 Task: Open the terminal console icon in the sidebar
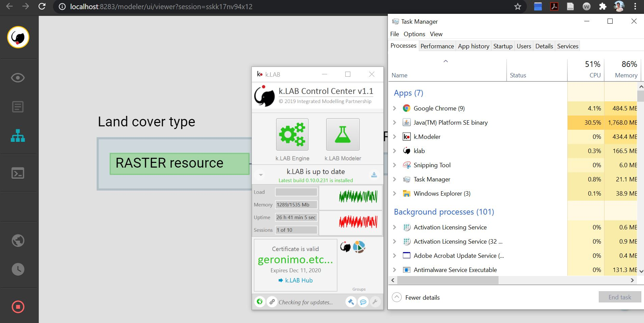18,173
